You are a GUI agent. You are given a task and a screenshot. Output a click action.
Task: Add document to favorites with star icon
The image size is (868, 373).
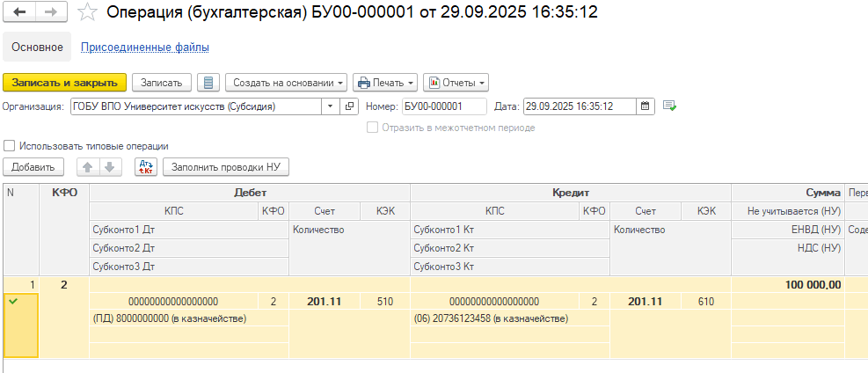click(87, 12)
